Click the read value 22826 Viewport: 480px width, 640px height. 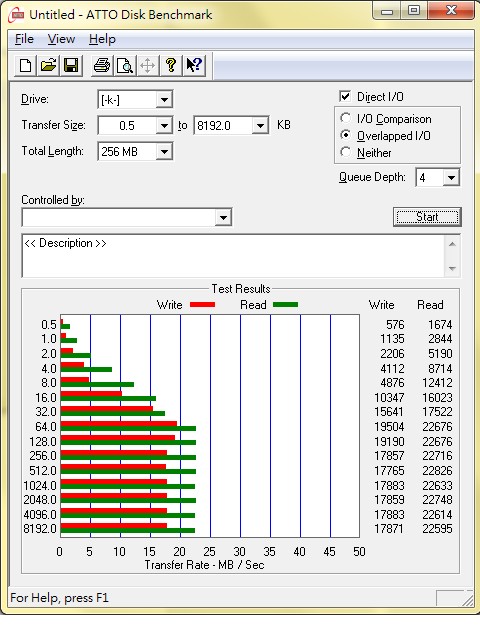437,471
